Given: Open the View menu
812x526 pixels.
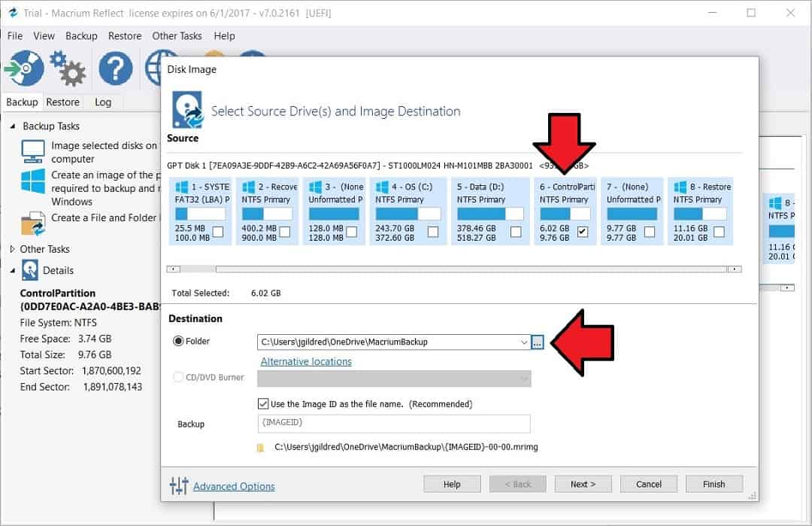Looking at the screenshot, I should tap(44, 36).
